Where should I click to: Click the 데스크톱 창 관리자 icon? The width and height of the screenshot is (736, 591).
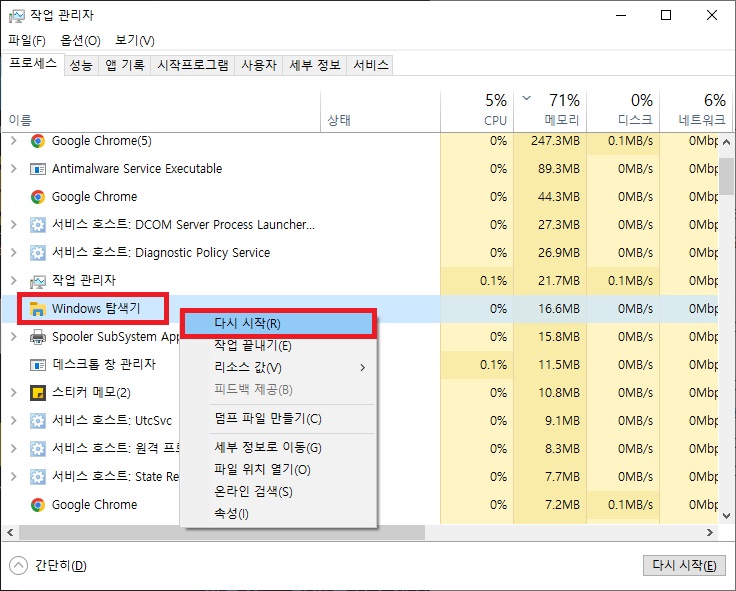[x=38, y=365]
